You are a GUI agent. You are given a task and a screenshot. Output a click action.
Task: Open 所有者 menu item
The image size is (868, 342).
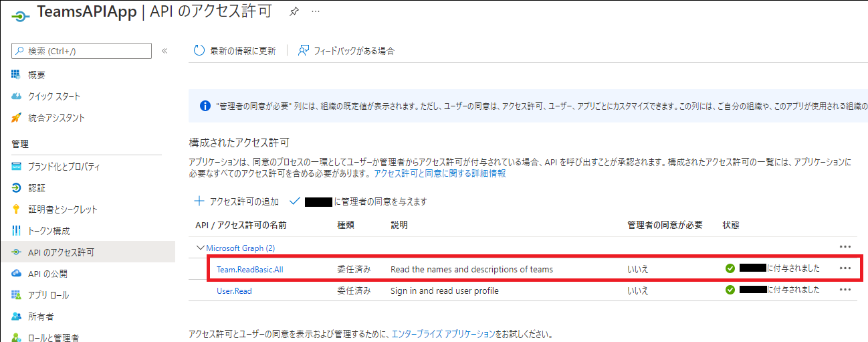click(41, 317)
